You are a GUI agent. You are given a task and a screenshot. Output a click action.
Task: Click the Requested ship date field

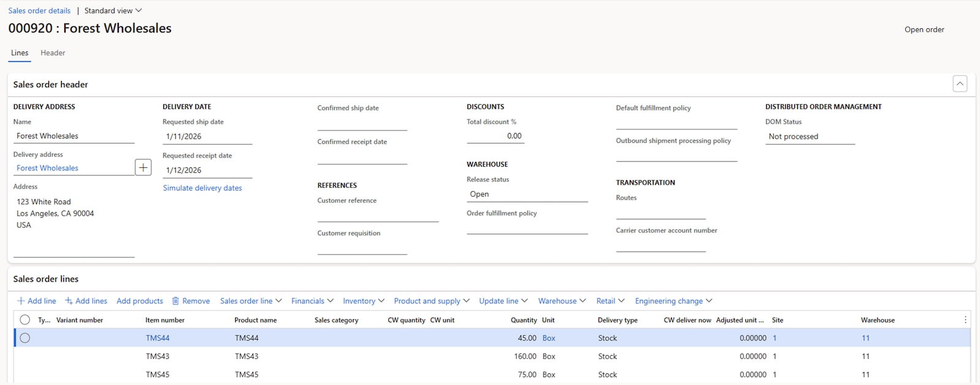207,137
